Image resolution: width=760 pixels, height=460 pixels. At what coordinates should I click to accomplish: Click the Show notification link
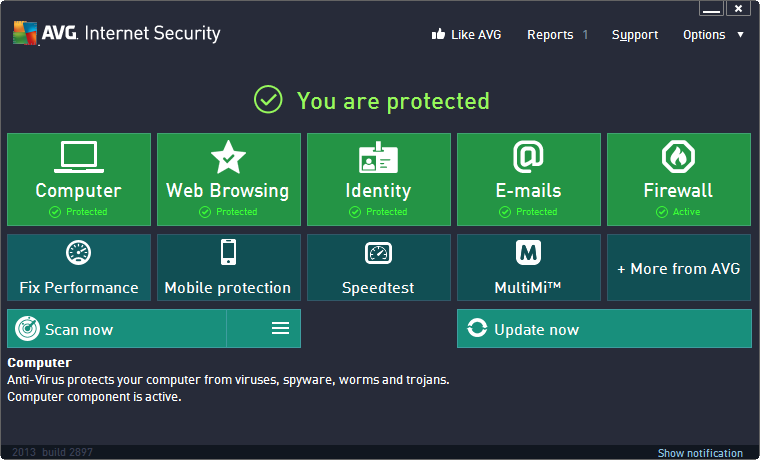tap(700, 453)
